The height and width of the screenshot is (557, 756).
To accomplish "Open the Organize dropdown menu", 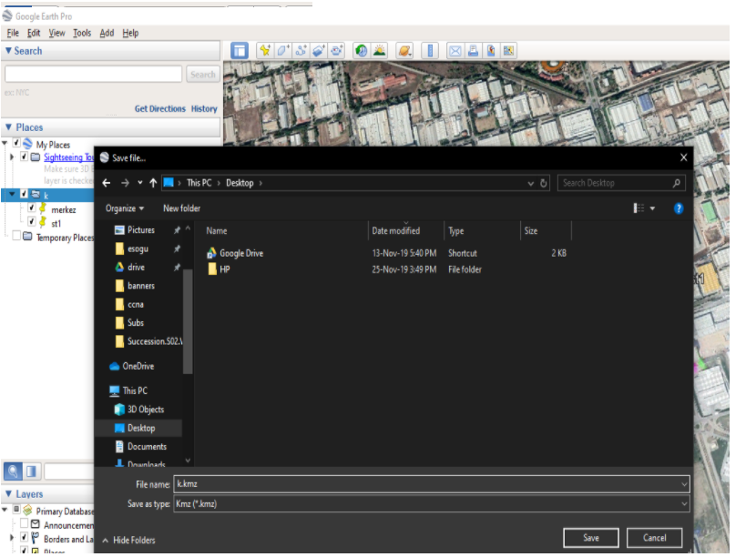I will [125, 208].
